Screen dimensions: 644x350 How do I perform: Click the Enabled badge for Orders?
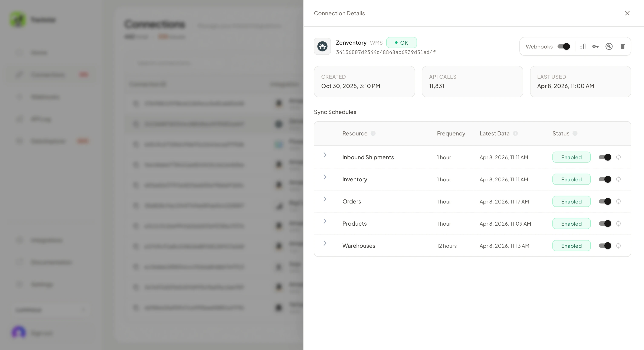click(572, 201)
